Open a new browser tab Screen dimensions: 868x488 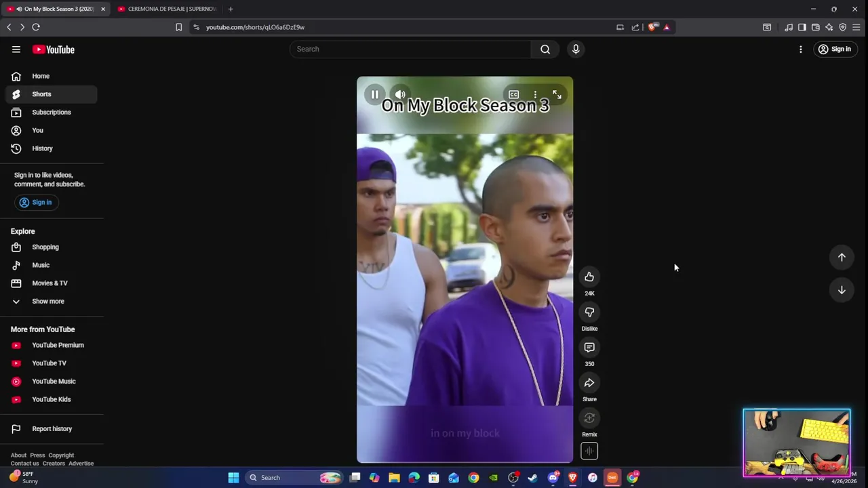231,9
